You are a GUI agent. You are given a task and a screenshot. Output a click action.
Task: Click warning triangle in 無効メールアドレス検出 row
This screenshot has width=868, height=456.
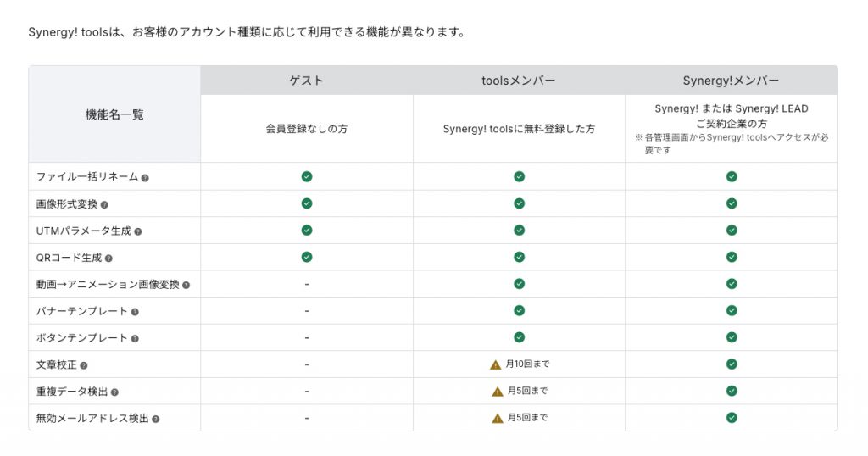click(498, 418)
